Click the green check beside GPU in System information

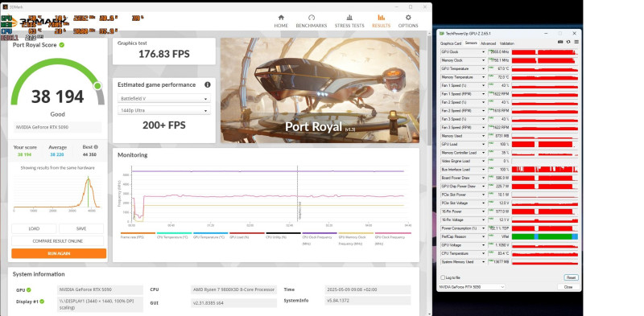tap(29, 289)
